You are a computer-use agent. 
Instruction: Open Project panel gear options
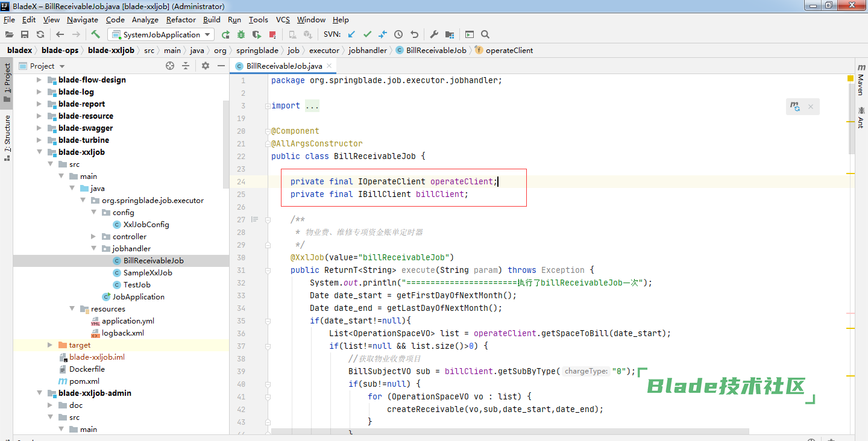pyautogui.click(x=206, y=66)
